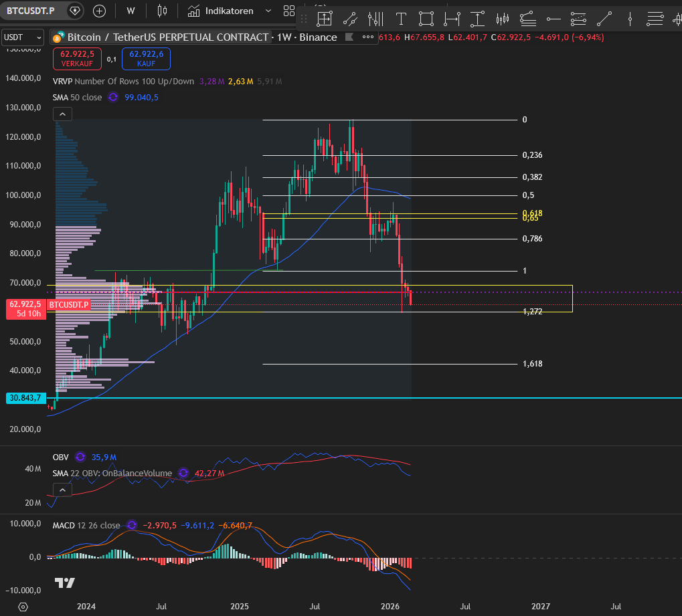The width and height of the screenshot is (682, 616).
Task: Open the USDT currency dropdown
Action: (x=22, y=37)
